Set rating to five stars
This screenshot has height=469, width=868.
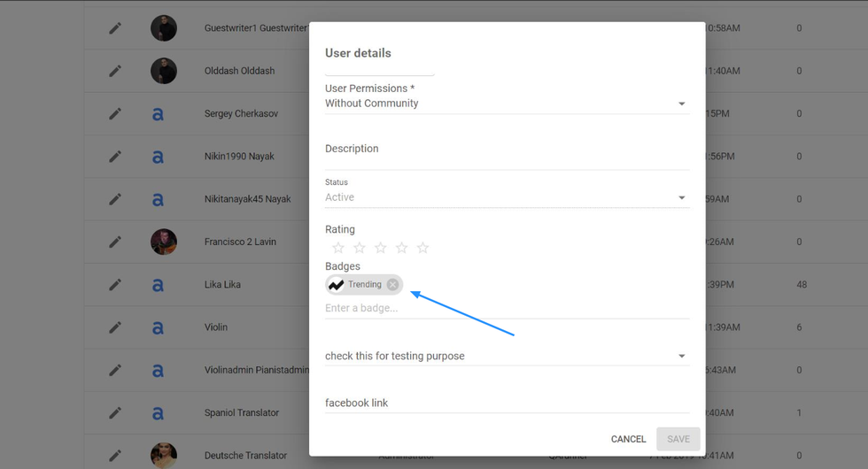(x=422, y=248)
